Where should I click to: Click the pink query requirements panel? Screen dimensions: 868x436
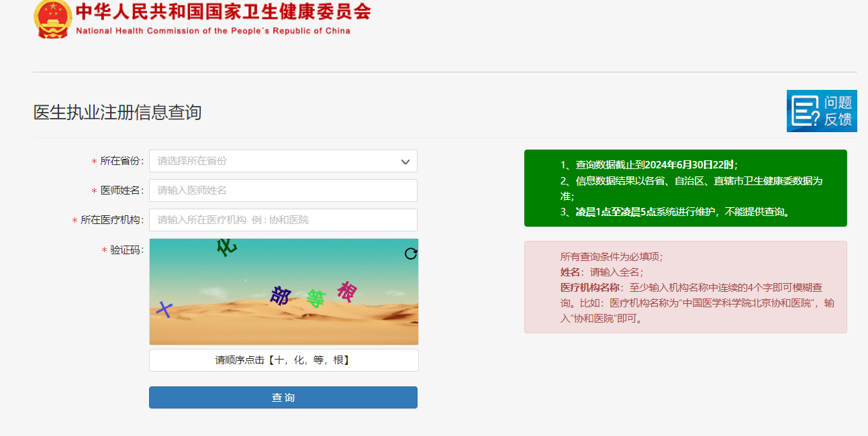[685, 287]
